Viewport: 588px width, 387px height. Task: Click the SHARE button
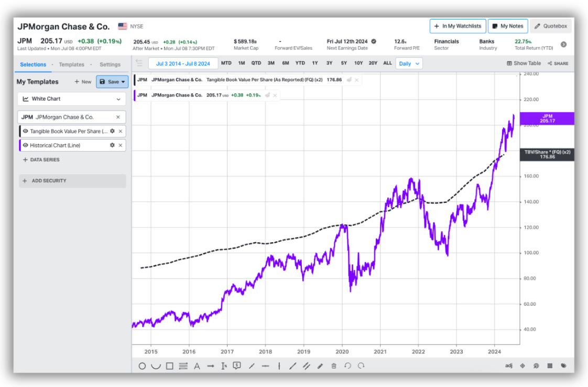(x=558, y=63)
